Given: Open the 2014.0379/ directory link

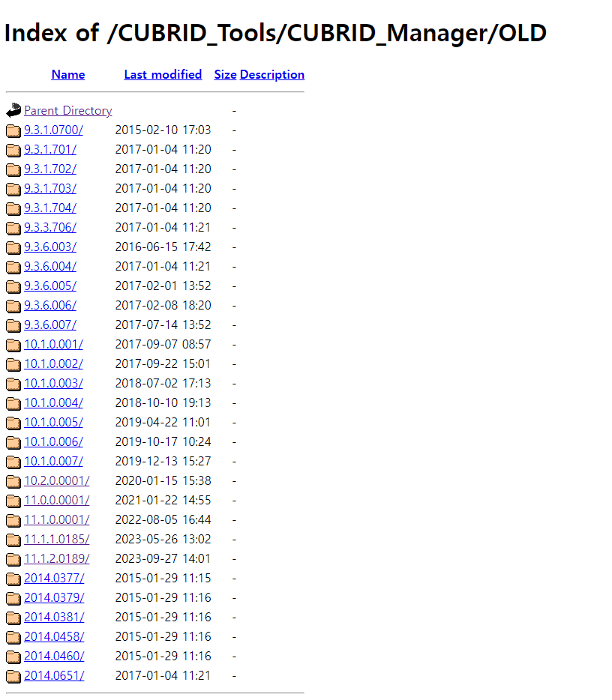Looking at the screenshot, I should coord(54,598).
